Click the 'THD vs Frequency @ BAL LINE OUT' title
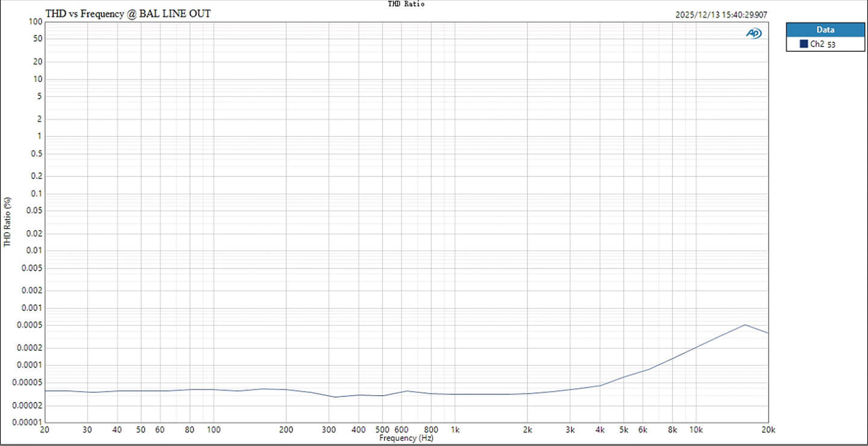Viewport: 868px width, 446px height. tap(128, 13)
